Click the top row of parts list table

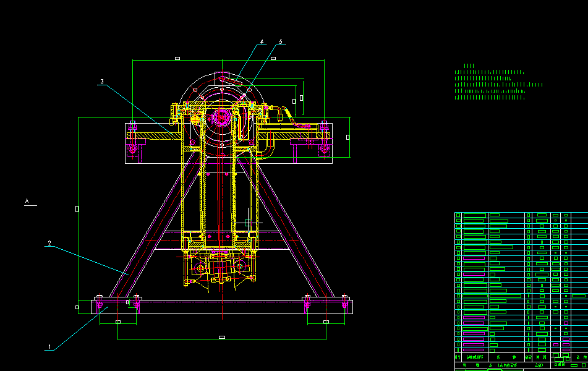[x=521, y=215]
